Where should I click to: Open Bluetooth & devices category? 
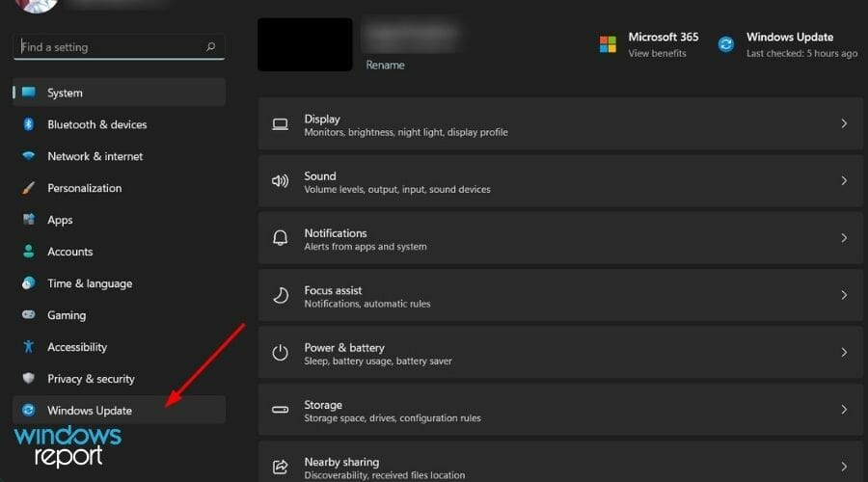tap(119, 124)
